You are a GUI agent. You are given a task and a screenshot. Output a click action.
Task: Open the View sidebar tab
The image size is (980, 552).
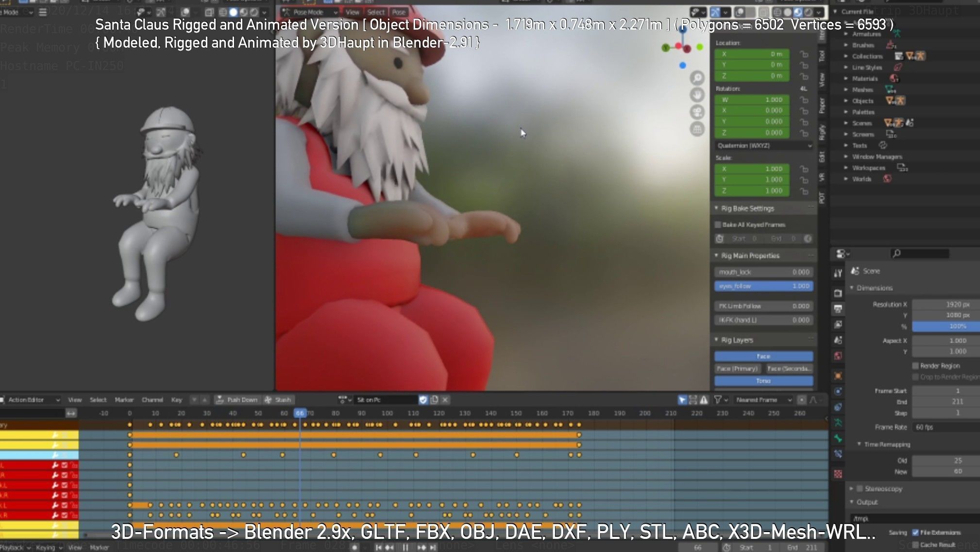(822, 80)
